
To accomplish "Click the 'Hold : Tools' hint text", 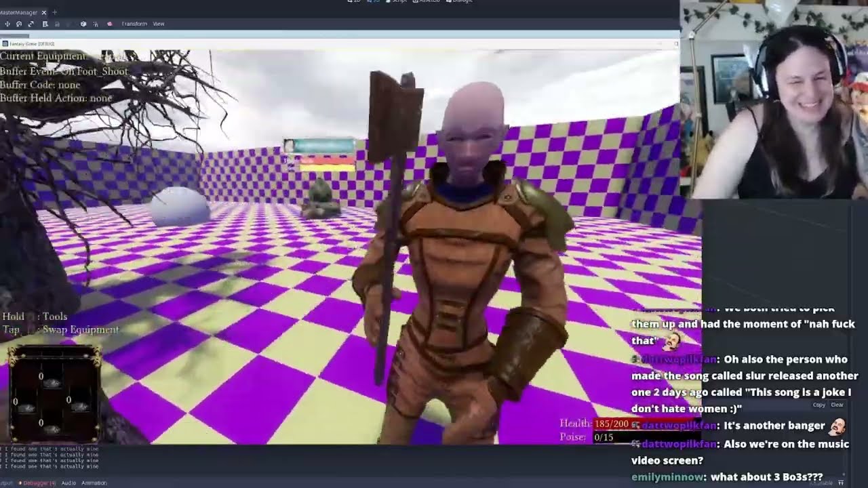I will click(35, 317).
